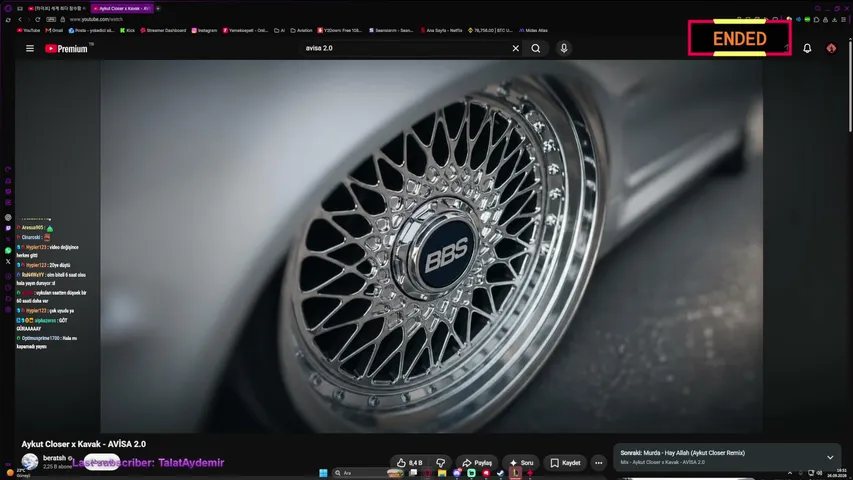The width and height of the screenshot is (853, 480).
Task: Open more actions three-dot menu
Action: [x=598, y=463]
